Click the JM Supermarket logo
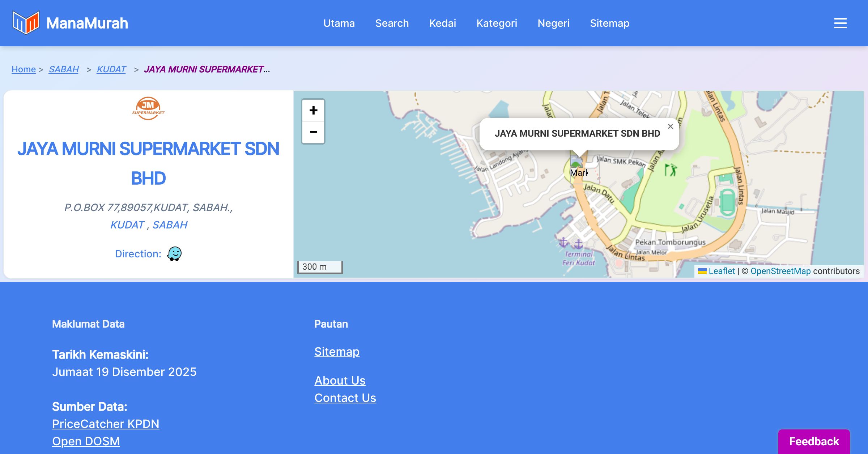The width and height of the screenshot is (868, 454). pos(148,108)
